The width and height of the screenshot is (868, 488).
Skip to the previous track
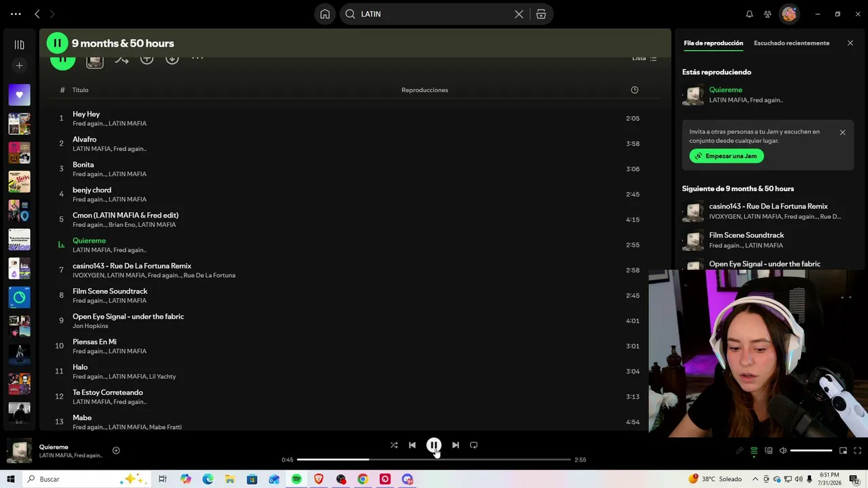(412, 445)
